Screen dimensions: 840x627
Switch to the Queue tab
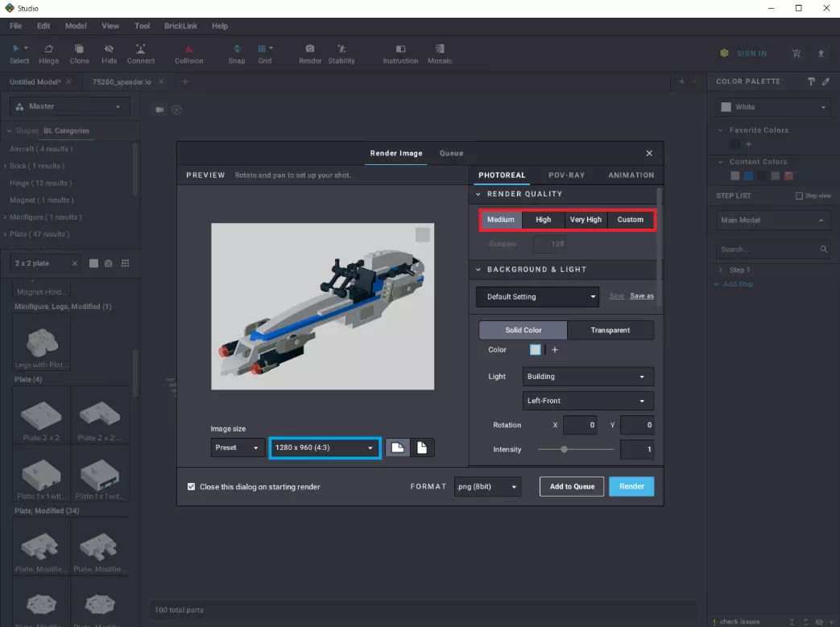(451, 153)
